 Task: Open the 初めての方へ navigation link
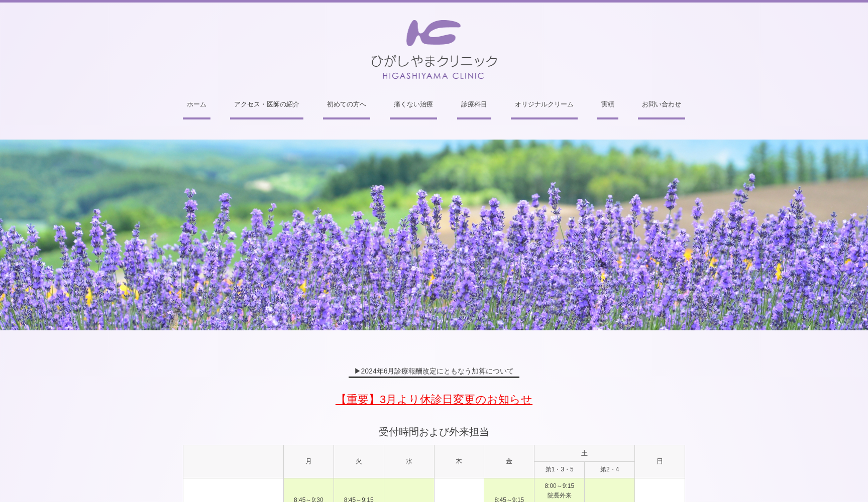[346, 104]
